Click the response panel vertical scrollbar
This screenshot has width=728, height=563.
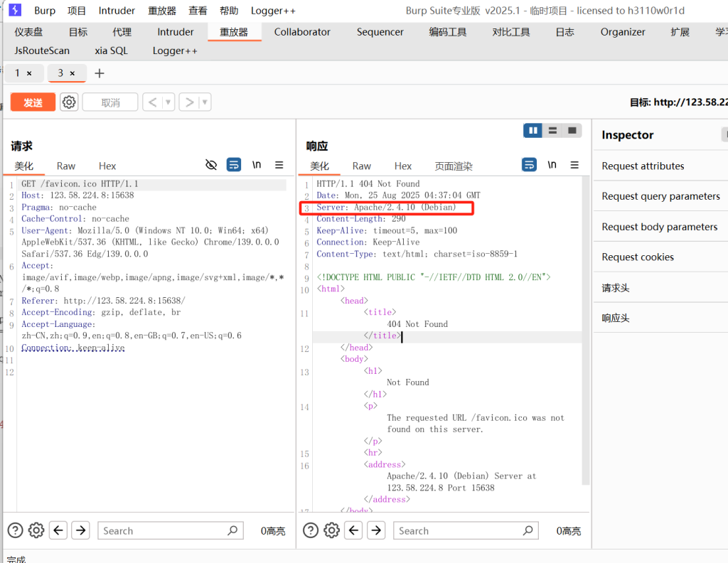(x=586, y=331)
